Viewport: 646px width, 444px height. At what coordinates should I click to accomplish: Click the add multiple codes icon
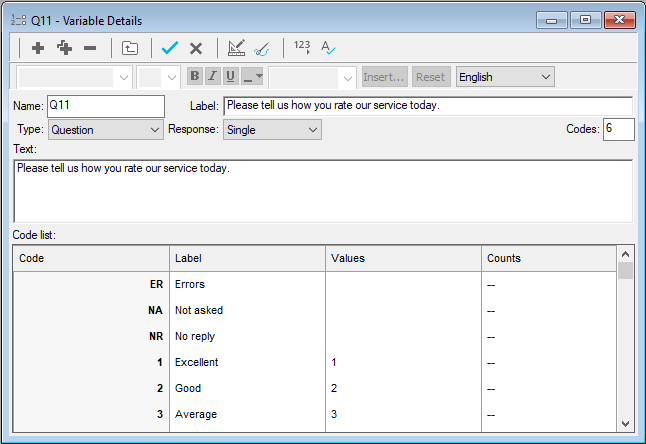click(x=64, y=48)
